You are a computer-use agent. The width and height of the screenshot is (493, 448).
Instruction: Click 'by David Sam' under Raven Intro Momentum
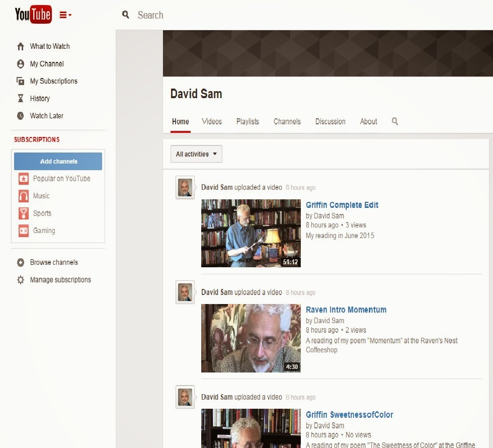coord(325,321)
